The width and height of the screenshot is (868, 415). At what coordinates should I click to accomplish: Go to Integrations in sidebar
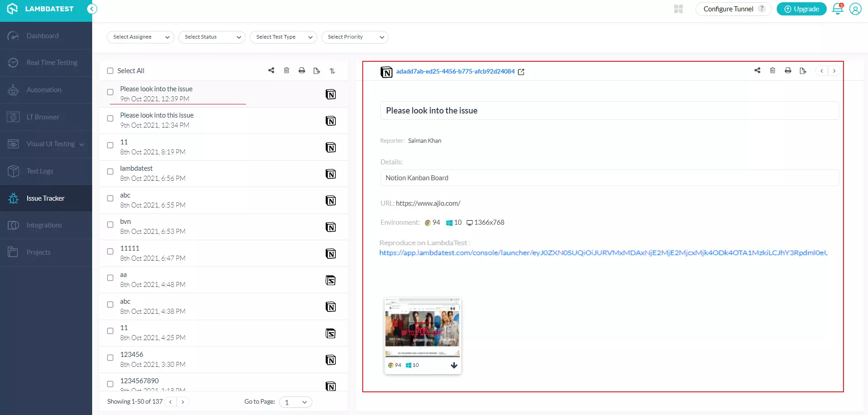pyautogui.click(x=44, y=225)
